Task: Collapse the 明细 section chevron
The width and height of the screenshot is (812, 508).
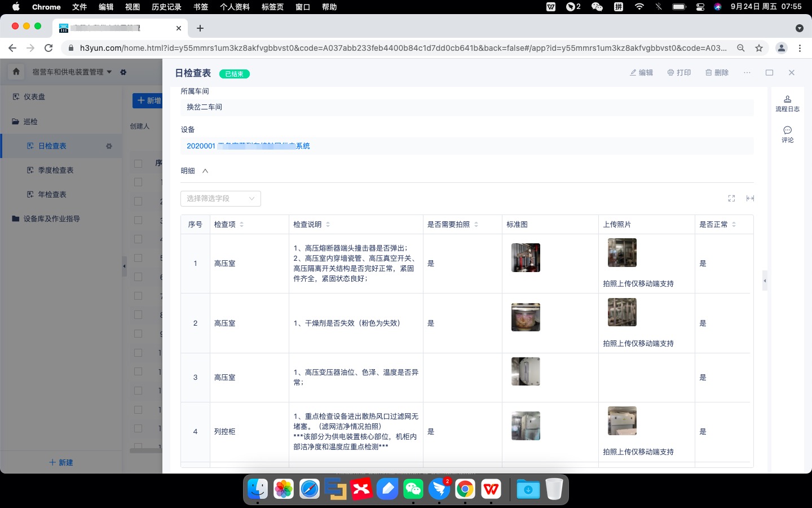Action: pos(205,171)
